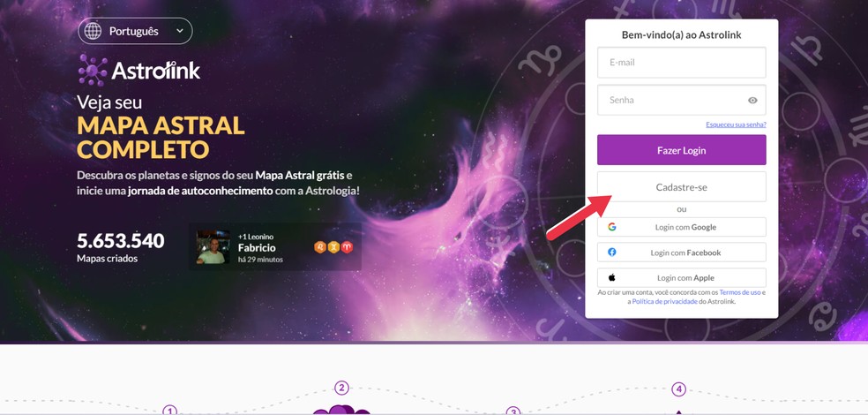Image resolution: width=868 pixels, height=415 pixels.
Task: Click the globe icon in language selector
Action: pos(93,31)
